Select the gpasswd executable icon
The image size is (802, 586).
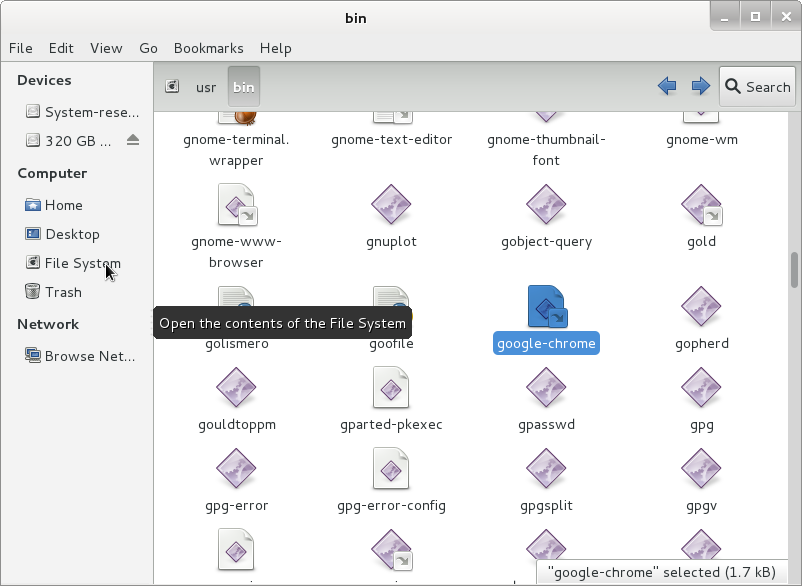[x=546, y=387]
